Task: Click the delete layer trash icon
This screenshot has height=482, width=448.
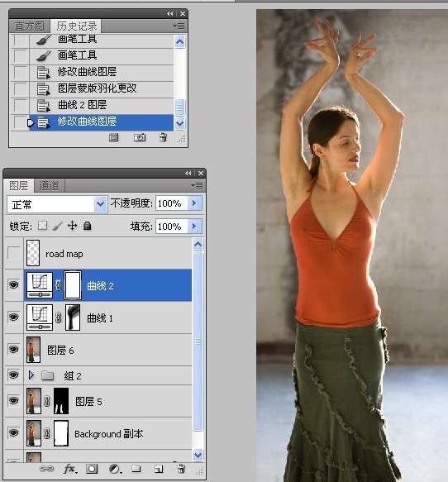Action: (181, 469)
